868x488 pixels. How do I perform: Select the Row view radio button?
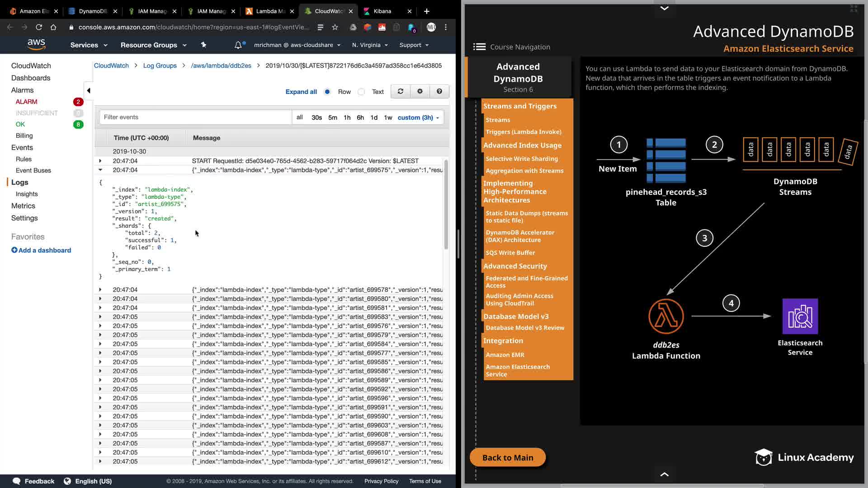(x=327, y=92)
